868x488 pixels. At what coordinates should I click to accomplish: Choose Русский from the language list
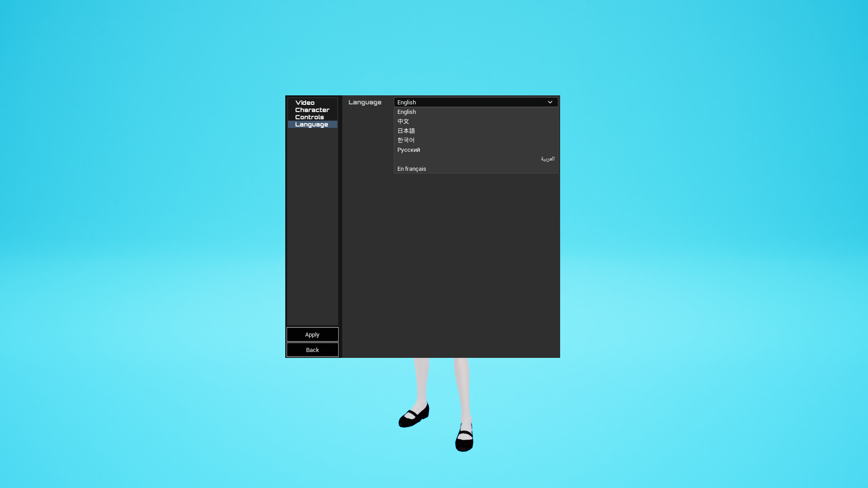point(409,150)
